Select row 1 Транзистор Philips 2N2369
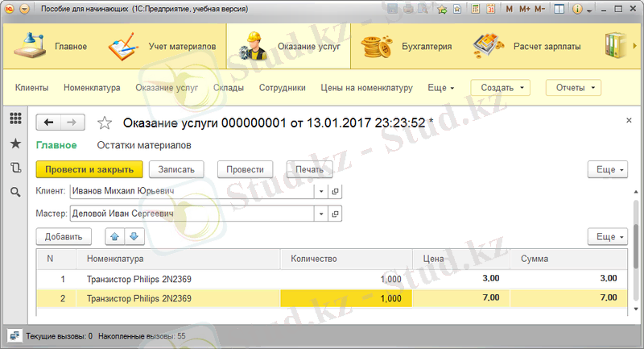 tap(332, 279)
